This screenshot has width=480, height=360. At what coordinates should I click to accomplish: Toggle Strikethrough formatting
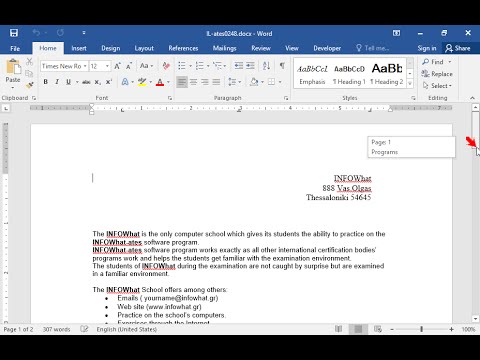(86, 82)
